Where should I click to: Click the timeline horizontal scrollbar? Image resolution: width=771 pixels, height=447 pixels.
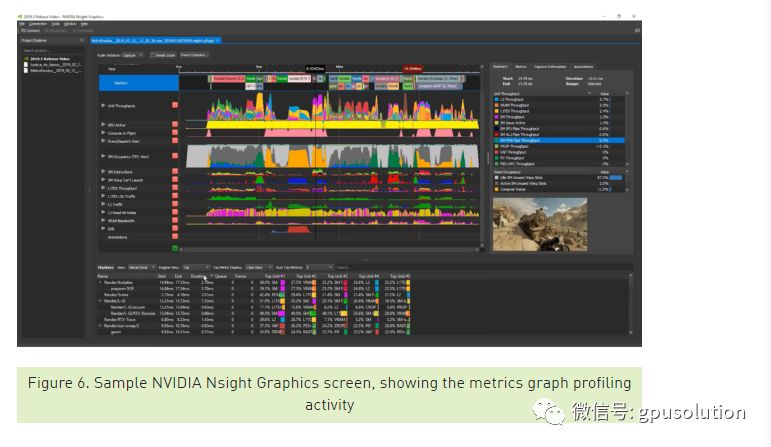[x=328, y=250]
